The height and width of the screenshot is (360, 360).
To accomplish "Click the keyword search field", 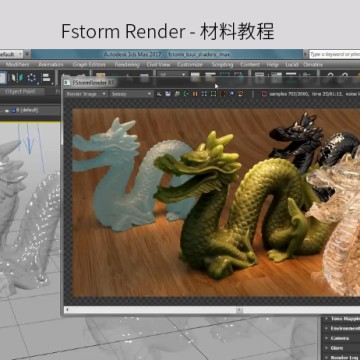I will (334, 54).
